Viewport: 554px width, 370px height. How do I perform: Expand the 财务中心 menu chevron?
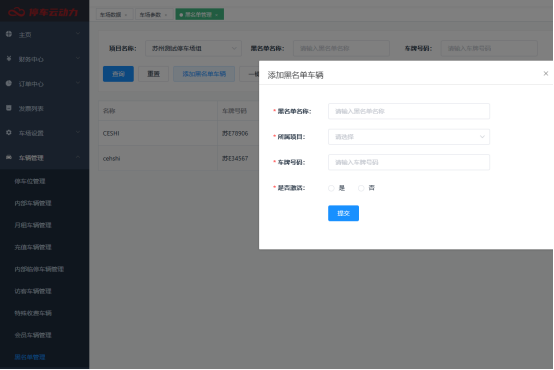click(78, 58)
